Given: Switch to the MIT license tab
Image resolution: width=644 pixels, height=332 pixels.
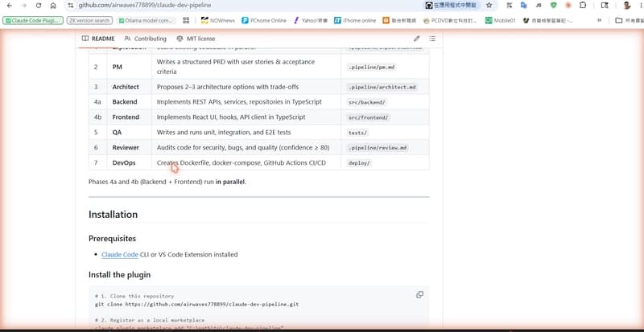Looking at the screenshot, I should click(196, 39).
